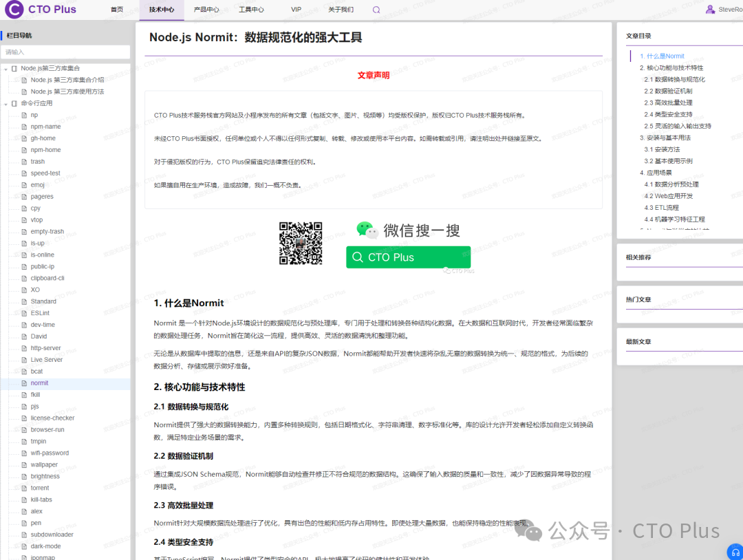Jump to 2.3 高效批量处理 in contents
The height and width of the screenshot is (560, 743).
coord(668,103)
